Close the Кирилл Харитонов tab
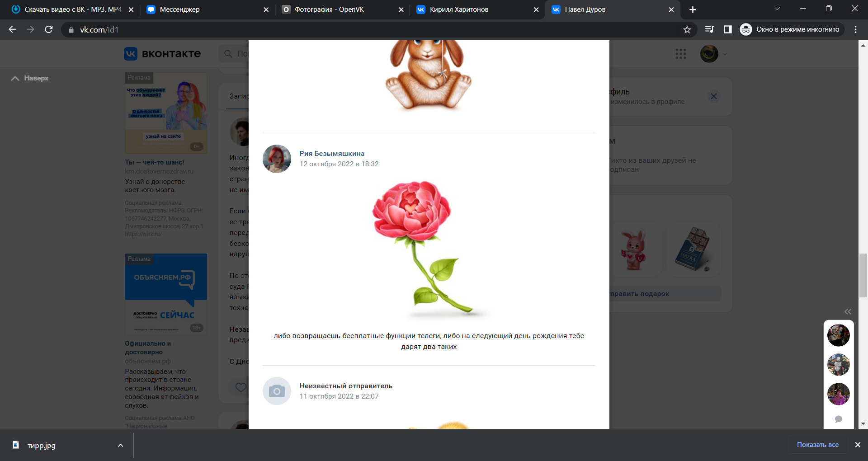Screen dimensions: 868x461 [x=536, y=9]
